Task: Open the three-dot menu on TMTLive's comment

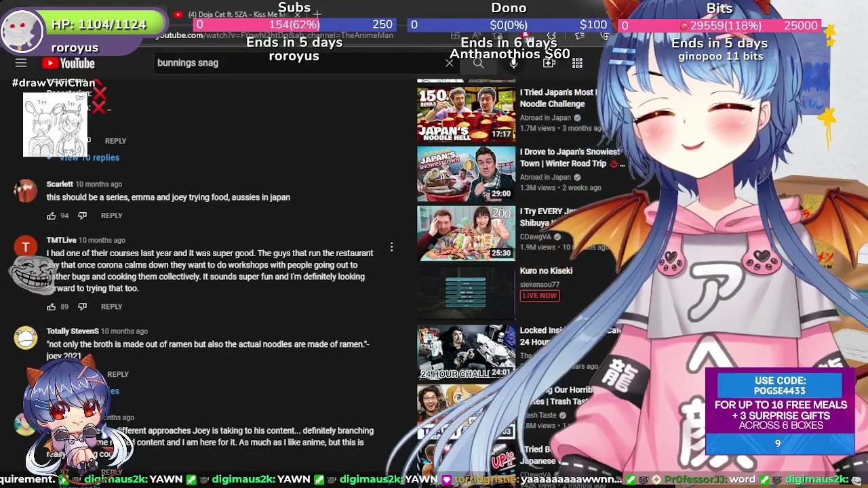Action: point(391,247)
